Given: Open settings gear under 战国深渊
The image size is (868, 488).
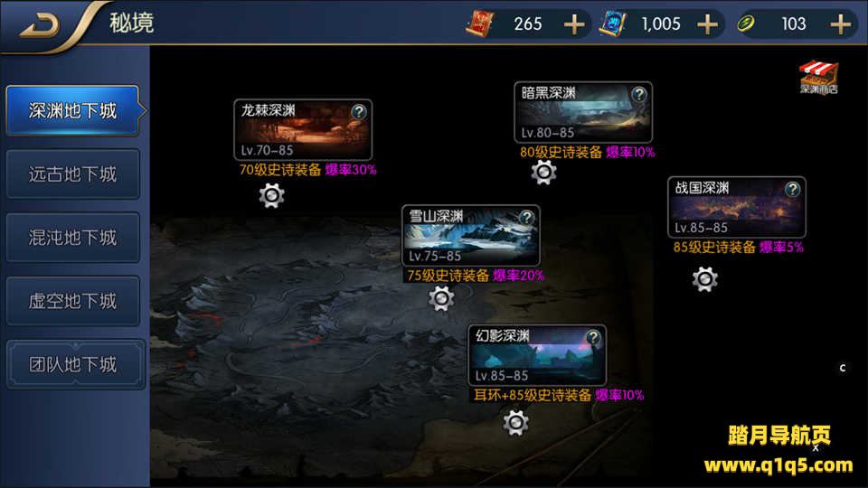Looking at the screenshot, I should (x=704, y=279).
